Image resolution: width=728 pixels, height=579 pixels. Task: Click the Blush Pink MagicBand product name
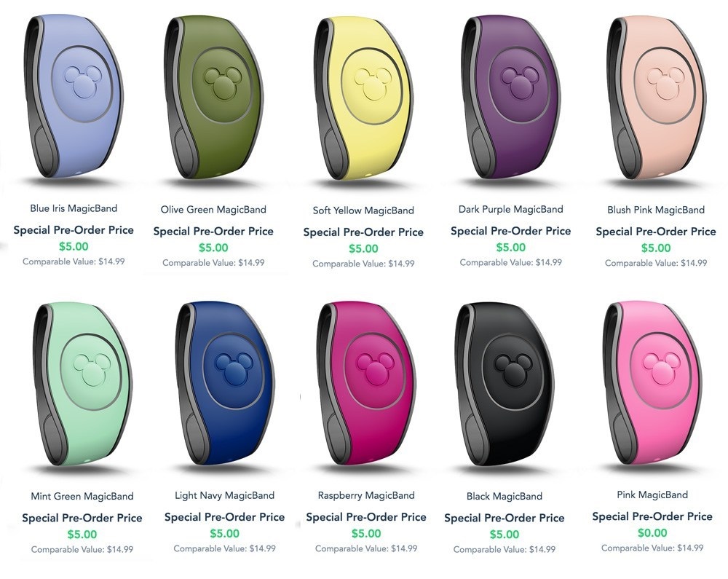click(x=656, y=210)
